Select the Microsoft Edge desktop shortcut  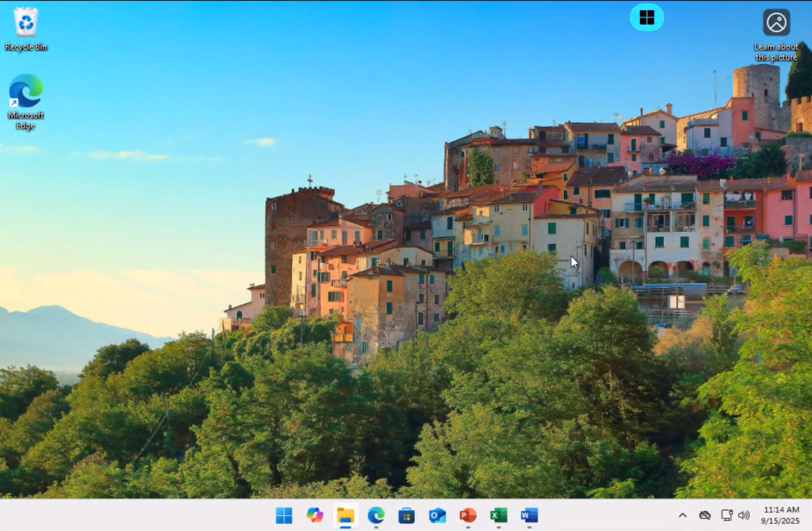[x=25, y=102]
